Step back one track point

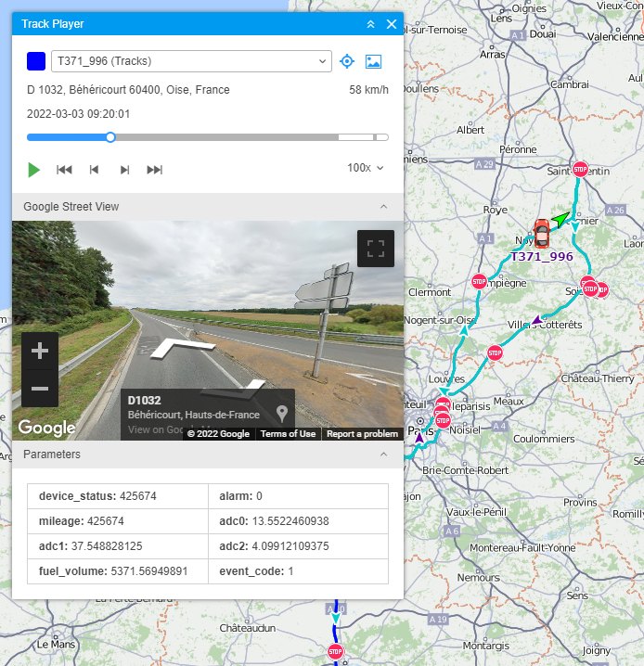point(95,170)
